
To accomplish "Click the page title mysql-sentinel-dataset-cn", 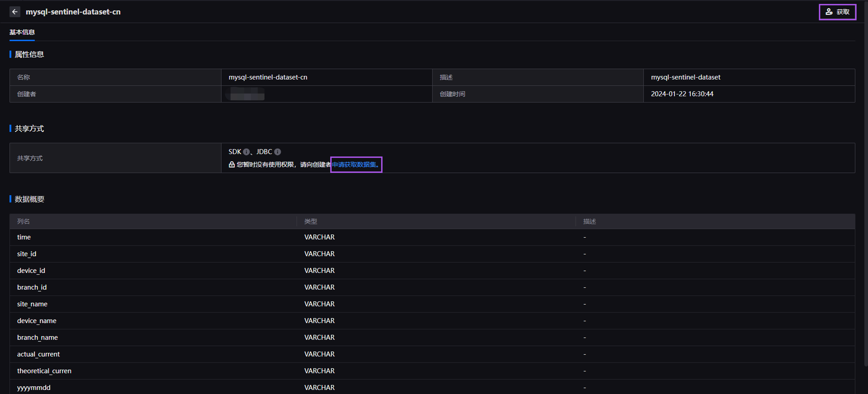I will click(x=73, y=12).
